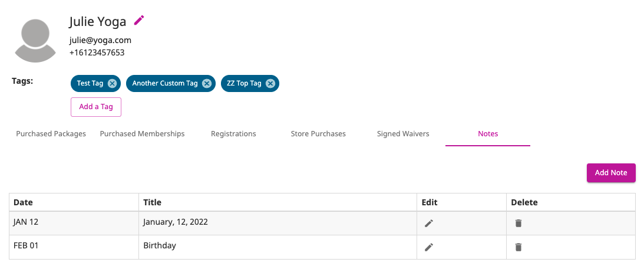
Task: Select the Notes tab
Action: tap(488, 134)
